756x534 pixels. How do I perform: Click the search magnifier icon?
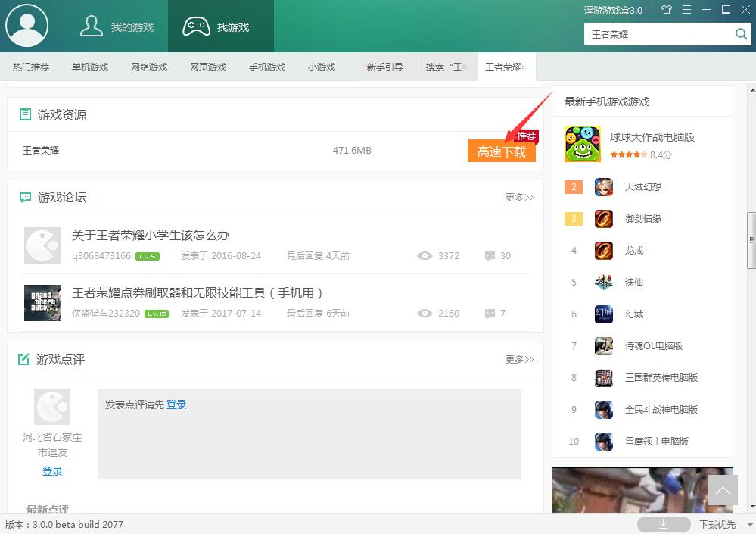[741, 34]
